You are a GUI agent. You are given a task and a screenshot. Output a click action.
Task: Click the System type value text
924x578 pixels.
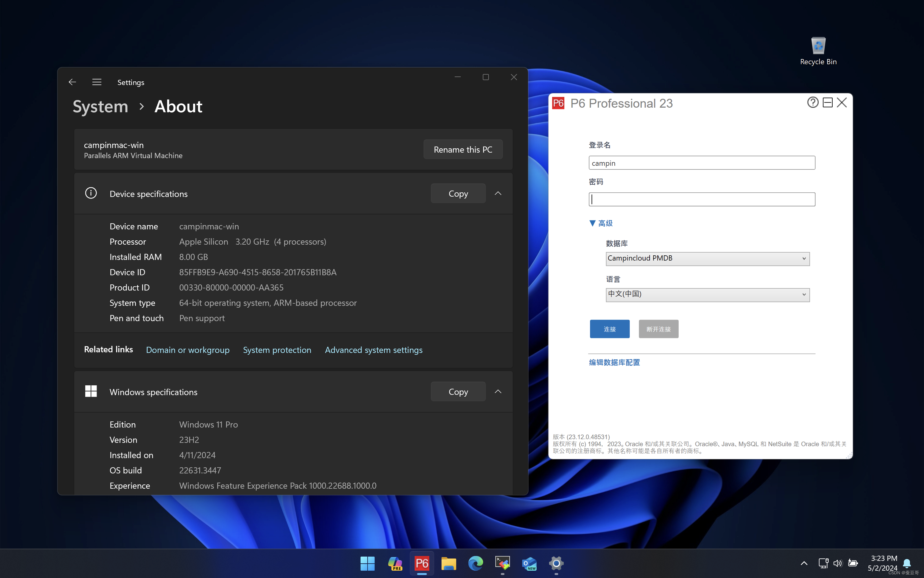point(268,303)
